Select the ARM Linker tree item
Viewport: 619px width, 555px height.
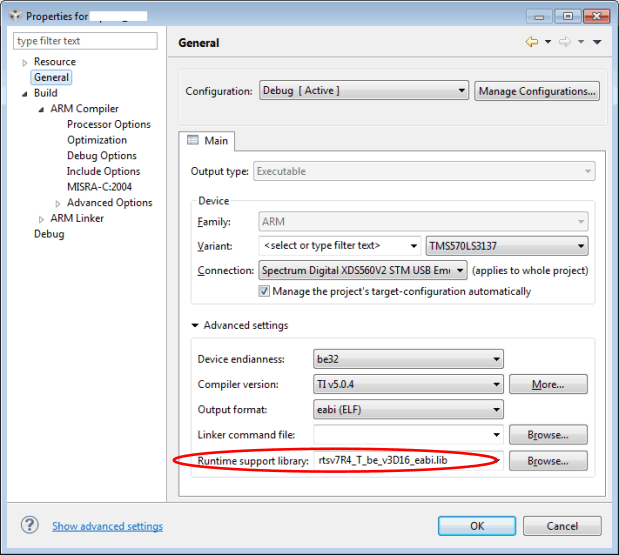click(77, 218)
